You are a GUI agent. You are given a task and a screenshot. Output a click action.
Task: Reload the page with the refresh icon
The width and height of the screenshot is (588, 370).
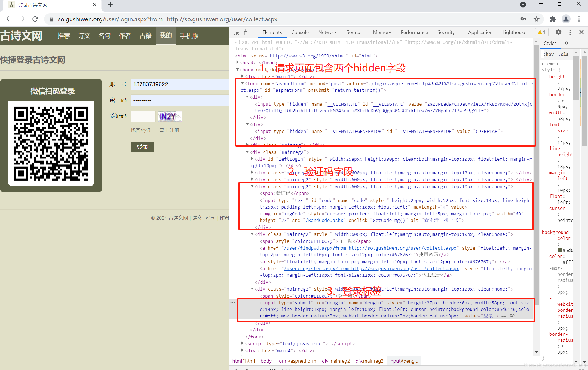pos(35,19)
